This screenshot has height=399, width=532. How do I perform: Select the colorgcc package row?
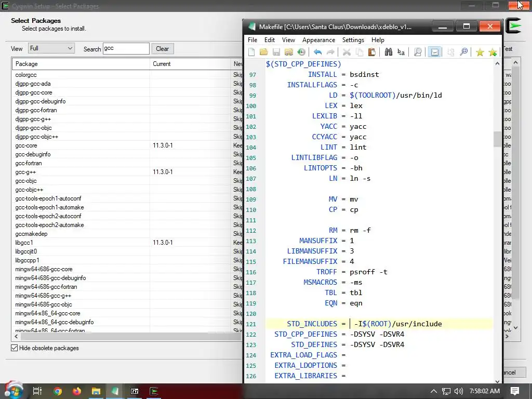tap(127, 75)
